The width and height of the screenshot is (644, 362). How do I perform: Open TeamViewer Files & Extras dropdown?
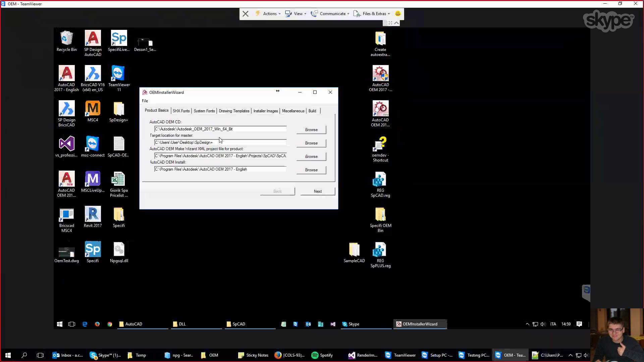pos(372,14)
